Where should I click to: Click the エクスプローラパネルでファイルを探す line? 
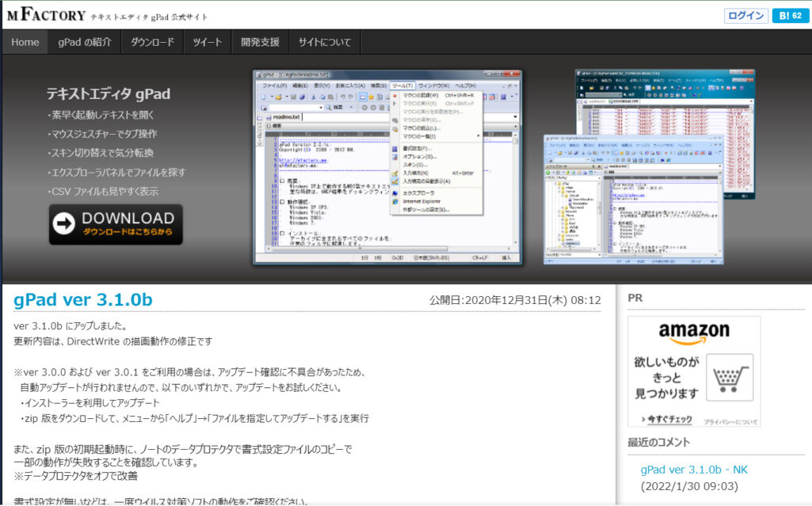point(116,173)
